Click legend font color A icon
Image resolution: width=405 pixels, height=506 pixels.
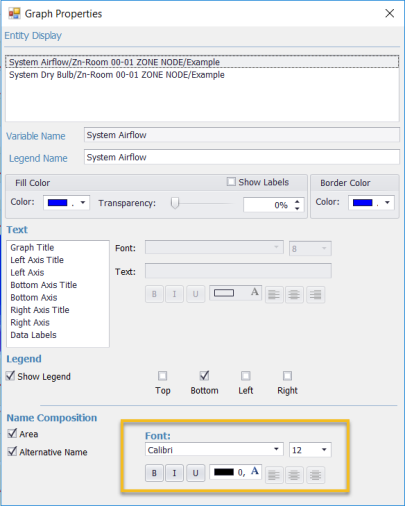click(x=255, y=471)
